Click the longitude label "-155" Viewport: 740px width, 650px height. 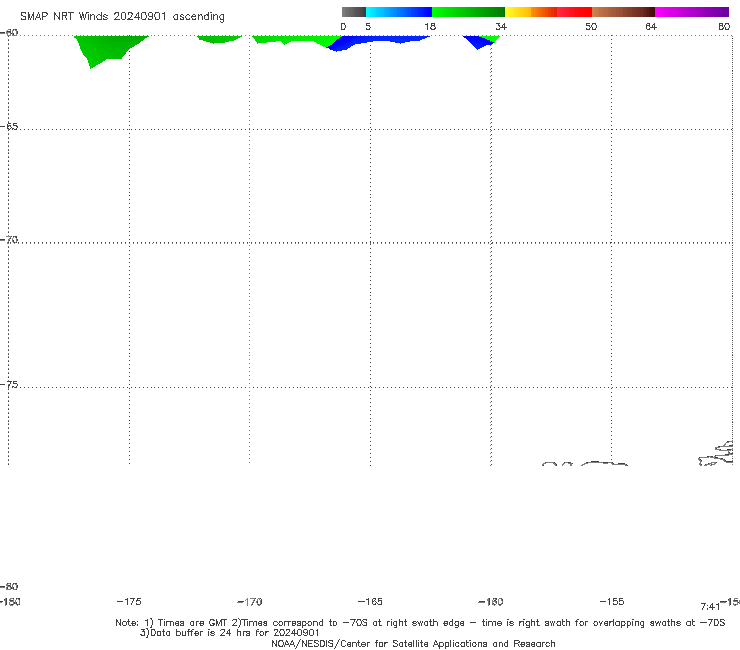click(x=612, y=601)
